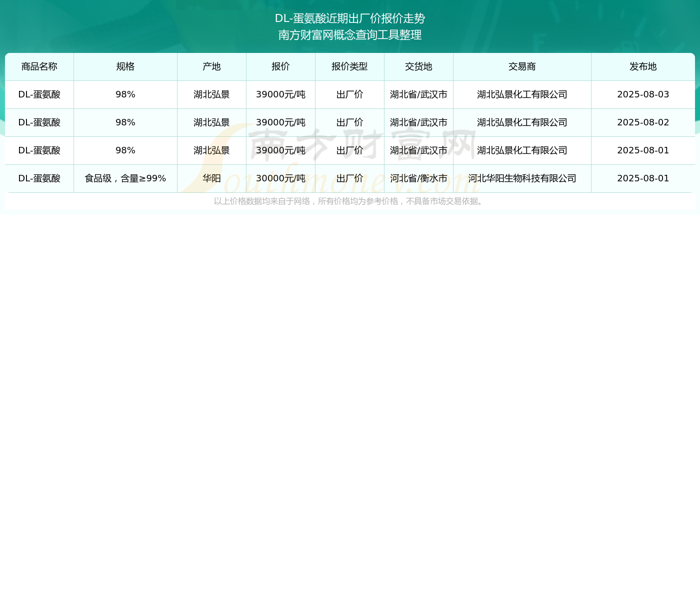Click DL-蛋氨酸 in the 2025-08-03 row
Image resolution: width=700 pixels, height=602 pixels.
click(39, 94)
